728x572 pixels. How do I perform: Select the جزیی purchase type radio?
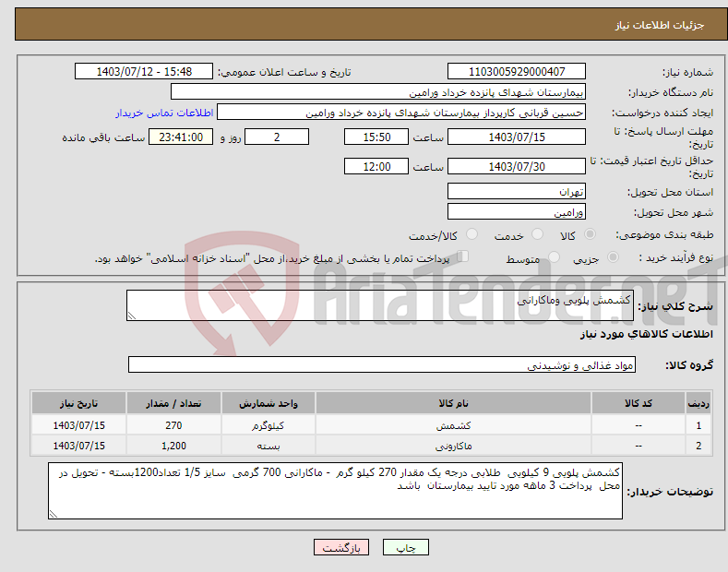[613, 257]
